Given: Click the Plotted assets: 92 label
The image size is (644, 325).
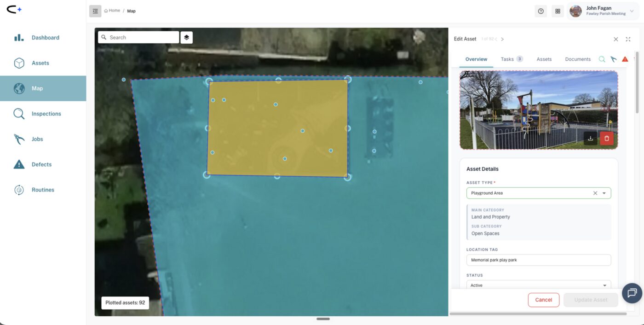Looking at the screenshot, I should [125, 303].
